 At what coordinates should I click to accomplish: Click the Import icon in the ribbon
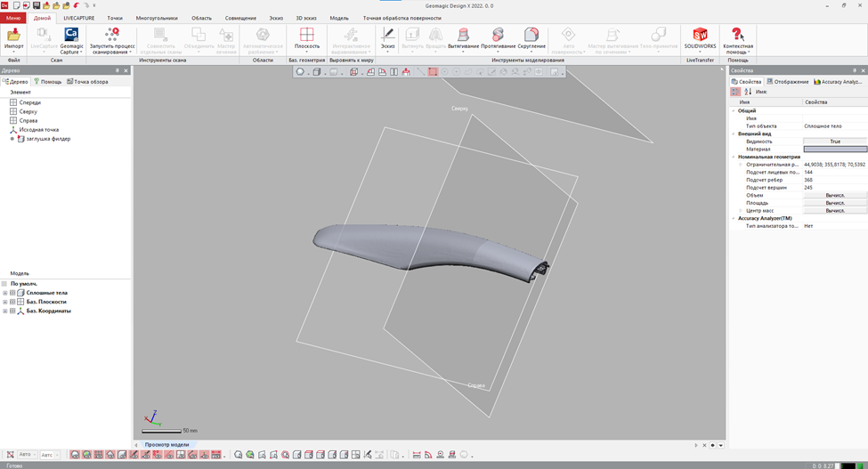point(13,36)
